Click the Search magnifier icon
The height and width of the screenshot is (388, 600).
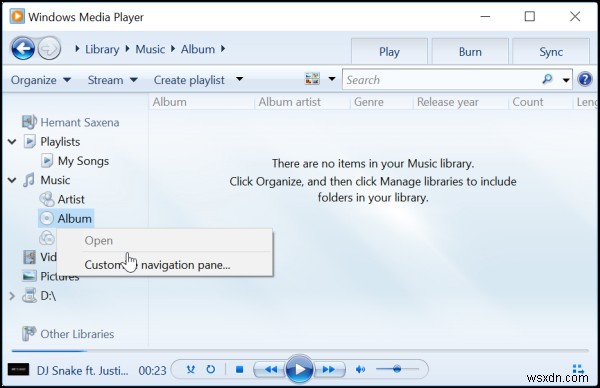[x=548, y=79]
